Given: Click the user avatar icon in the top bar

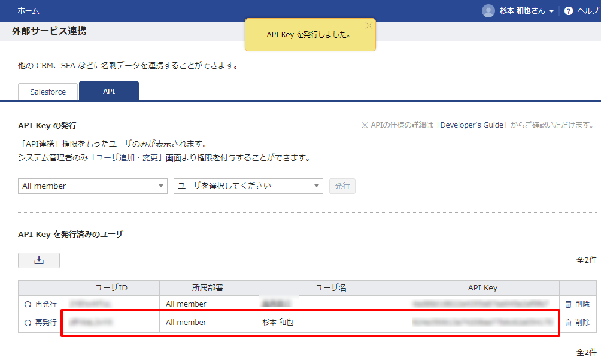Looking at the screenshot, I should click(487, 10).
